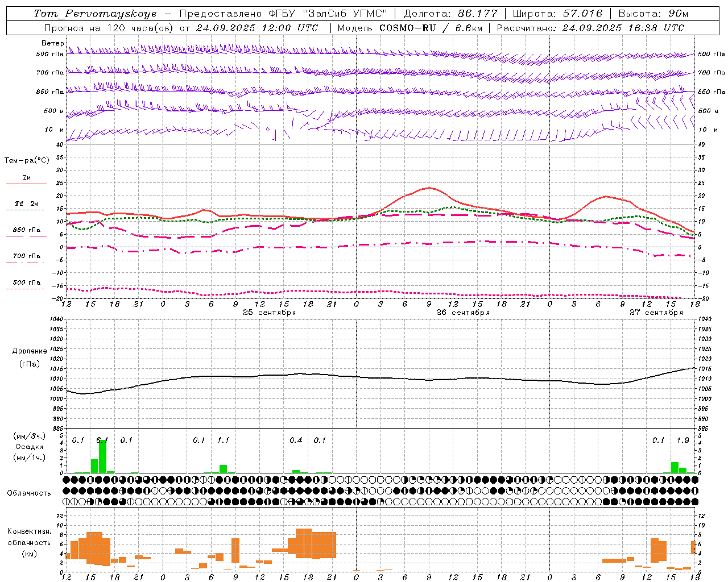Click the 'Высота: 90м' elevation text

click(653, 14)
